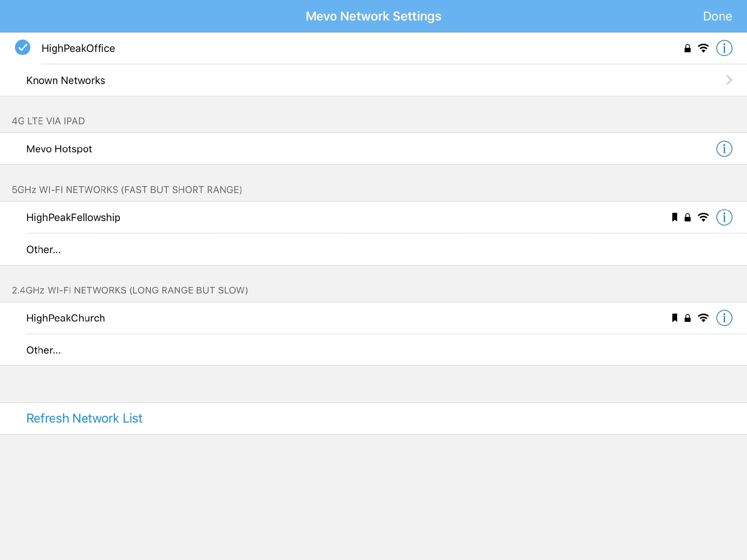Expand Known Networks with the chevron

(729, 80)
